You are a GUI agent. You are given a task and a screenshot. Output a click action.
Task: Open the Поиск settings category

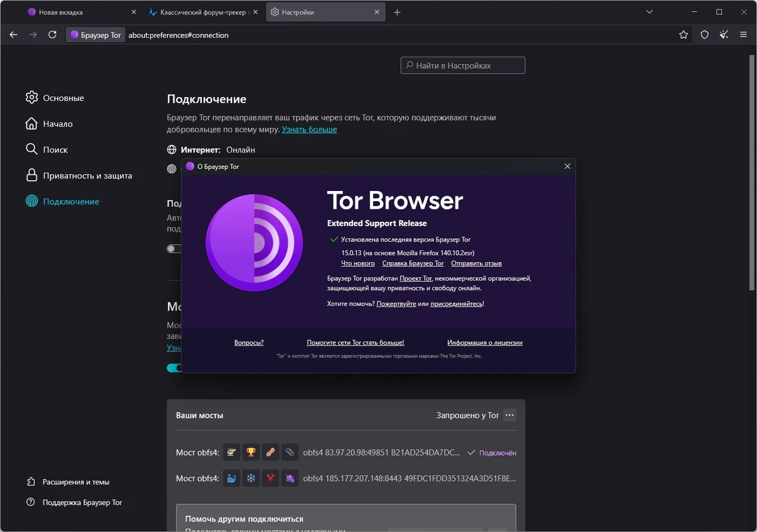47,149
